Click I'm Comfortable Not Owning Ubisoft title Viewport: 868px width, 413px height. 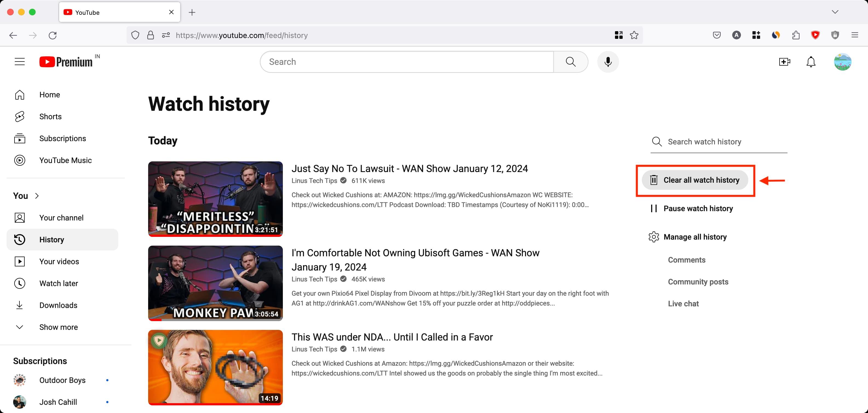[415, 260]
